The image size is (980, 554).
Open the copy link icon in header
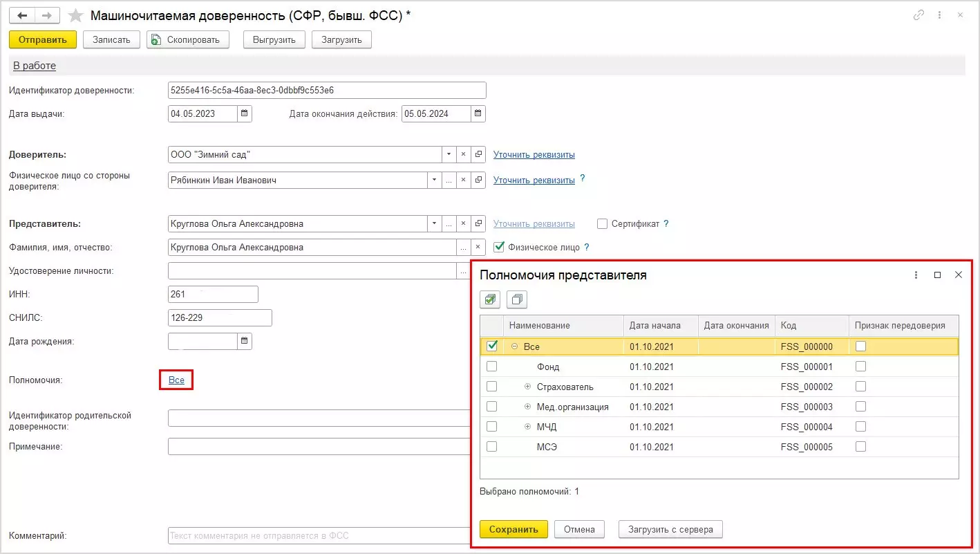click(919, 15)
